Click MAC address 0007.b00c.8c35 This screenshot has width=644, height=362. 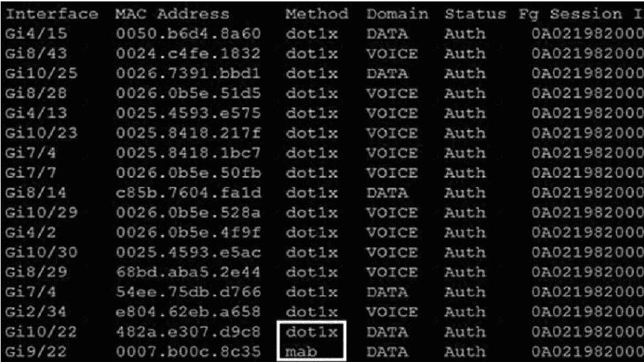pos(188,352)
